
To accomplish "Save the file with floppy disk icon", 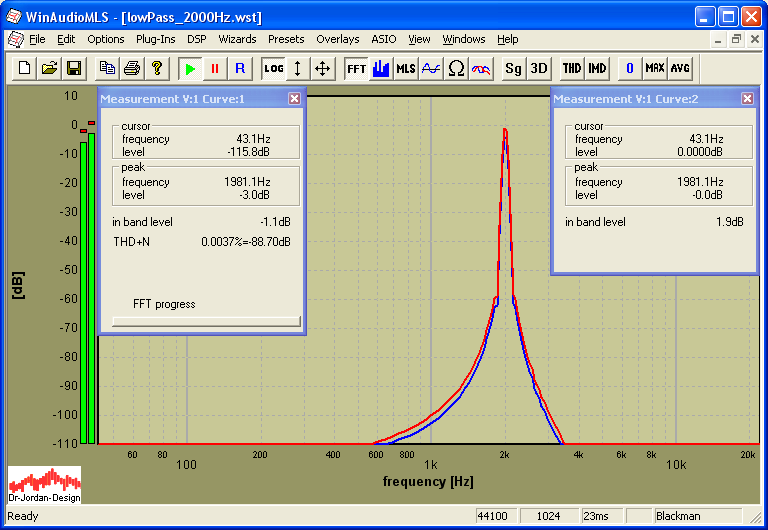I will 73,68.
